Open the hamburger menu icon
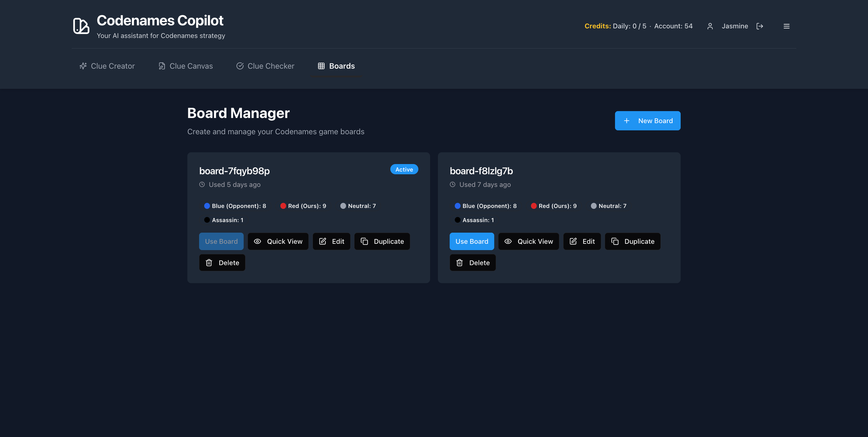 point(786,26)
